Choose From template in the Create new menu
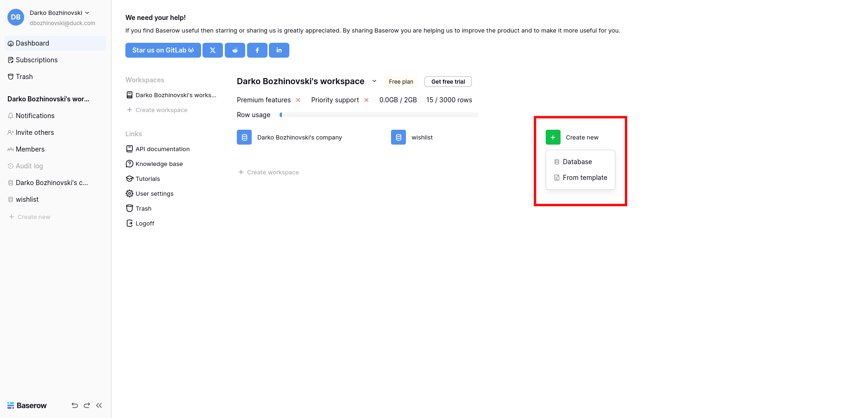 (585, 178)
